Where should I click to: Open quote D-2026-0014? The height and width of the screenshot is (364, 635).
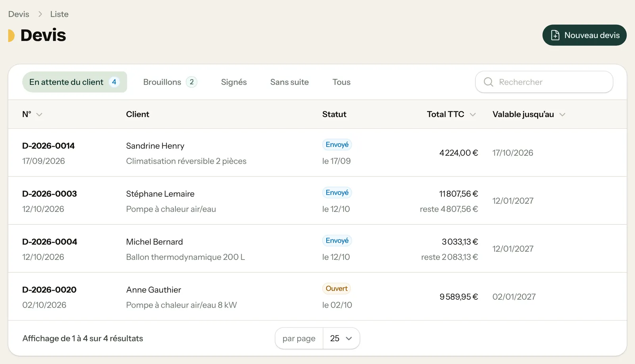[48, 146]
